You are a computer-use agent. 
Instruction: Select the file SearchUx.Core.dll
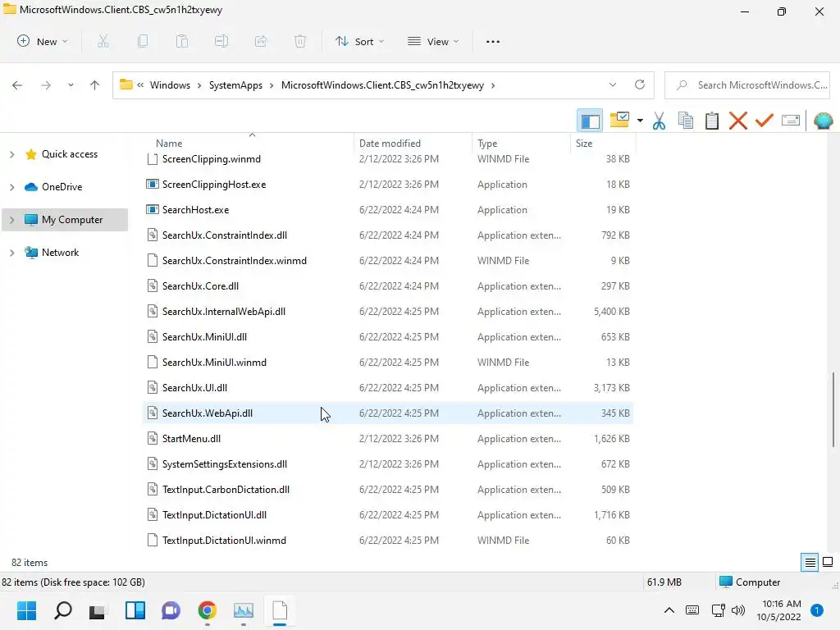tap(388, 286)
